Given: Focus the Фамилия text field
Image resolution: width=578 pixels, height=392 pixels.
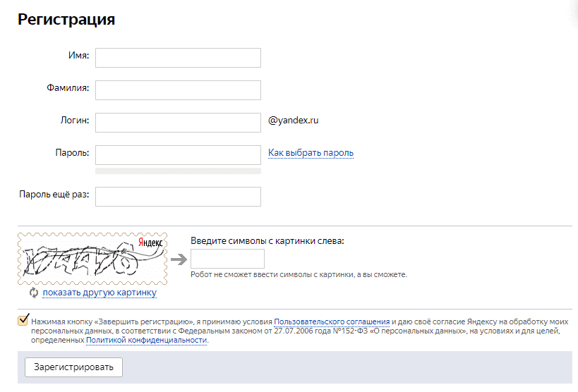Looking at the screenshot, I should coord(178,90).
